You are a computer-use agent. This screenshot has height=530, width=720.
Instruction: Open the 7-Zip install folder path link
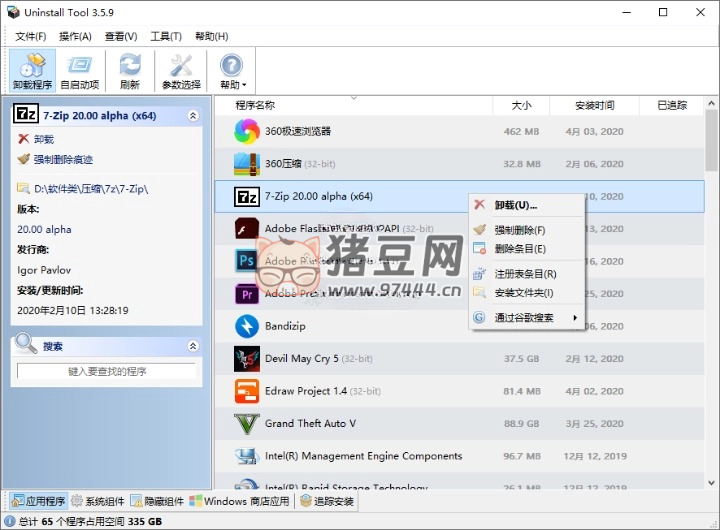[90, 188]
